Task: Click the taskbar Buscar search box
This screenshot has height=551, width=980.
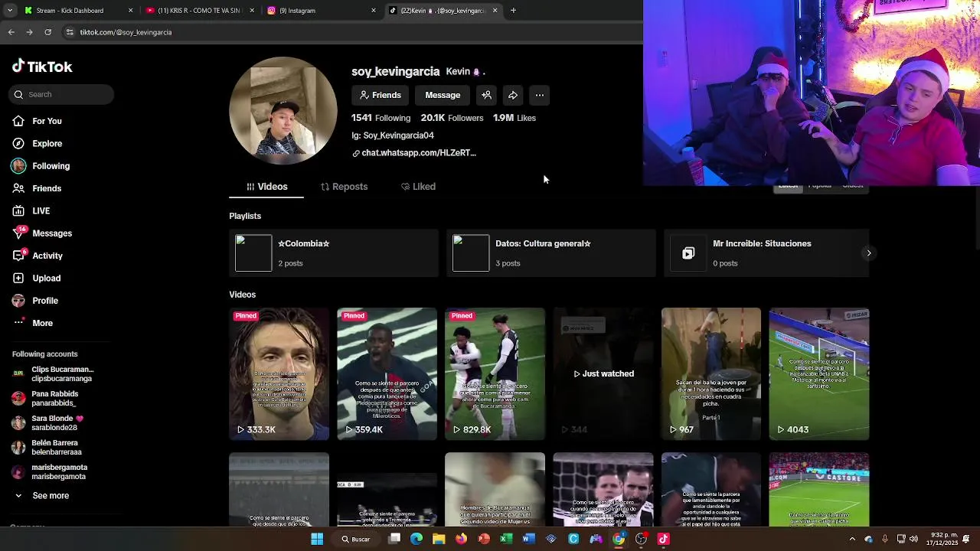Action: 357,539
